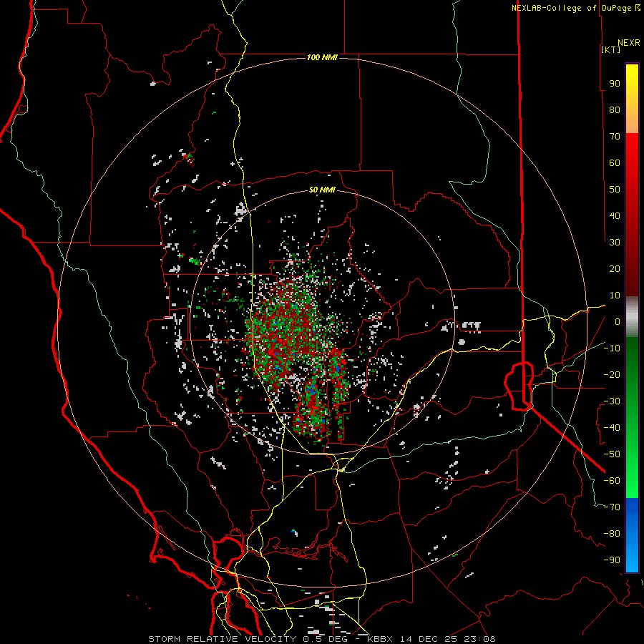
Task: Click the positive 40 tick label on the color scale
Action: click(x=615, y=215)
